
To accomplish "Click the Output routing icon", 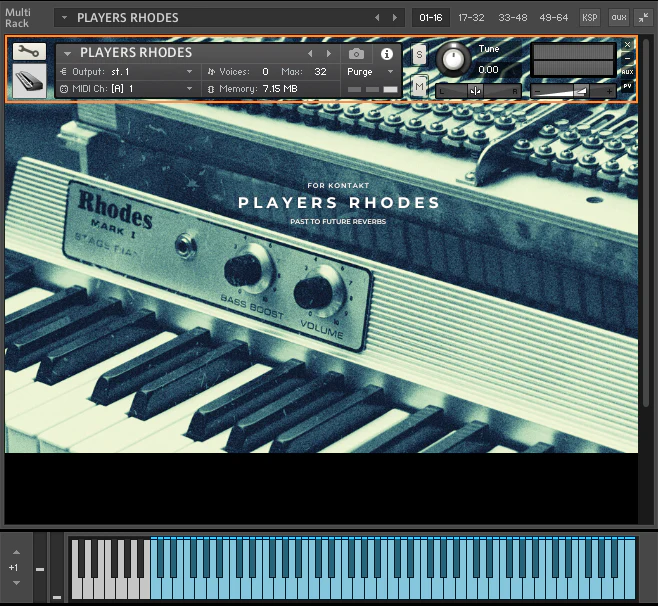I will tap(63, 72).
